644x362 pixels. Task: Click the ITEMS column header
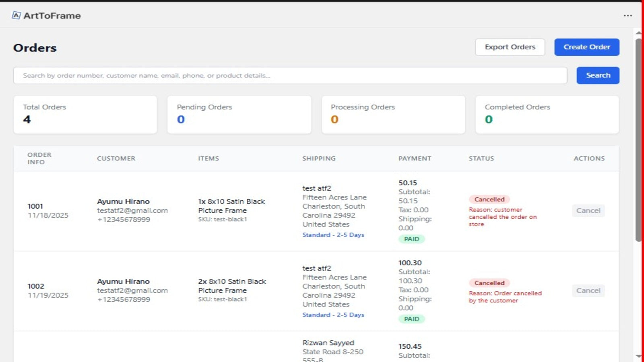208,158
